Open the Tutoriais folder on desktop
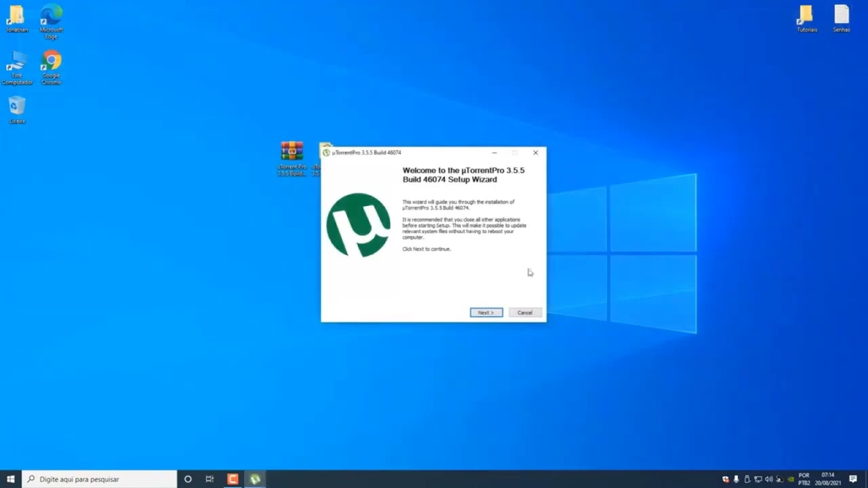The width and height of the screenshot is (868, 488). pos(806,19)
